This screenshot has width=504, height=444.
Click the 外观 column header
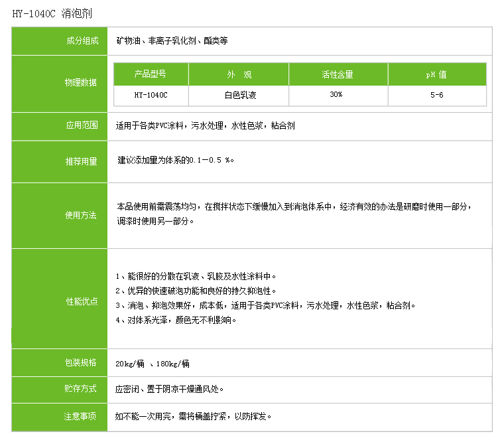click(x=238, y=74)
